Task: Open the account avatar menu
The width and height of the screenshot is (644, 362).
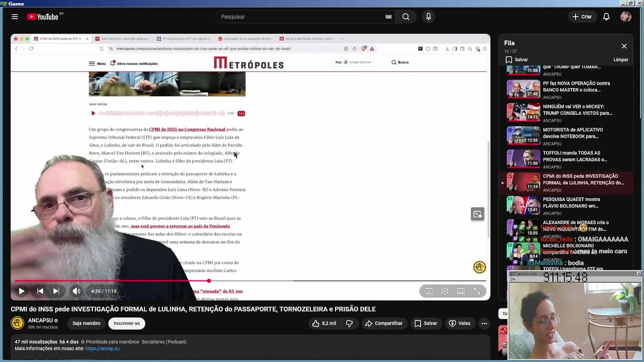Action: point(626,17)
